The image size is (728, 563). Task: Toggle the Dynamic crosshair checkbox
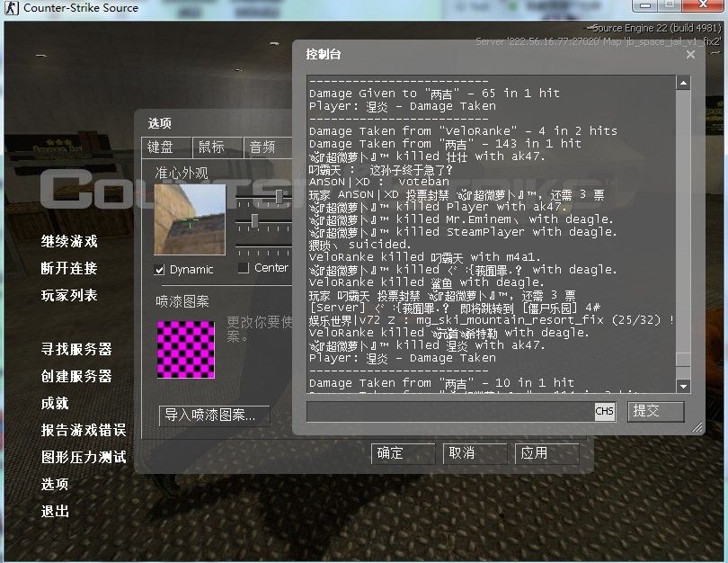coord(159,270)
